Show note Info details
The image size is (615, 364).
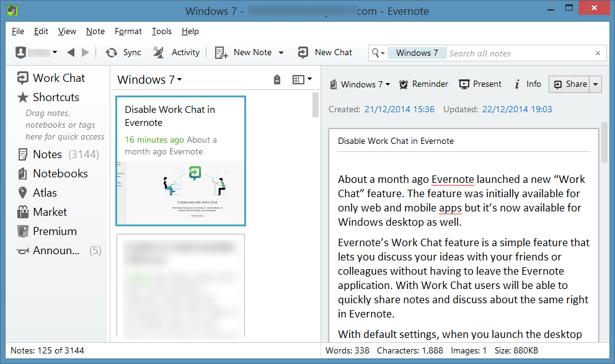[x=527, y=84]
